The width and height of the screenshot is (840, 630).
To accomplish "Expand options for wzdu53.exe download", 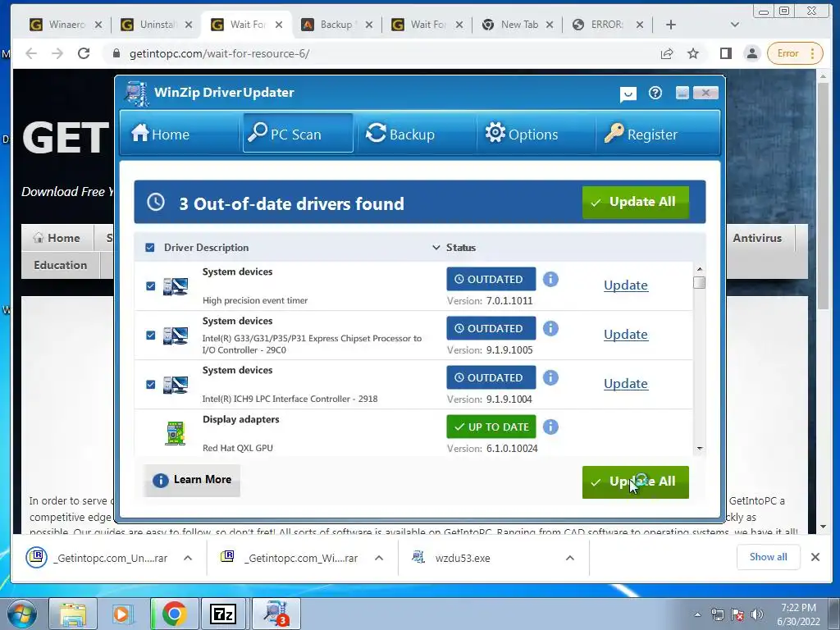I will coord(570,558).
